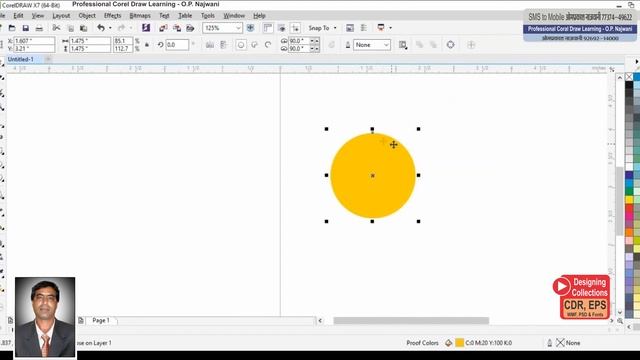Select the Page 1 tab
Image resolution: width=640 pixels, height=360 pixels.
point(101,320)
